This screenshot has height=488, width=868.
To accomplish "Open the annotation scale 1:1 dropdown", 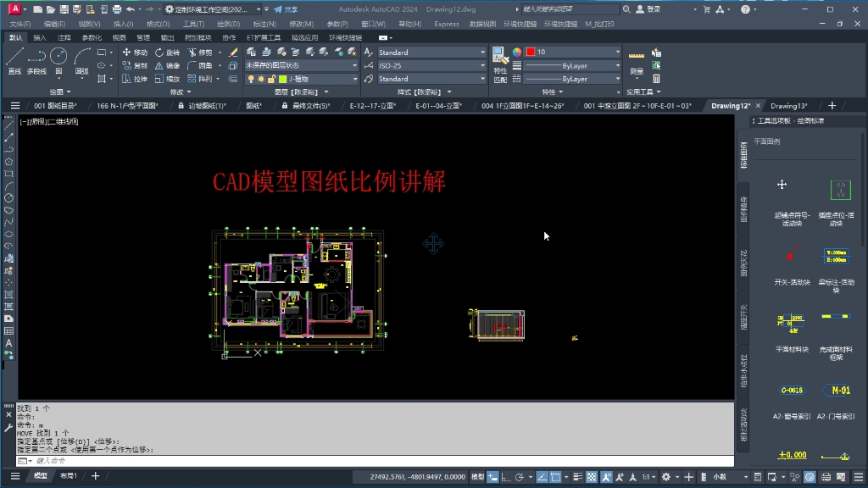I will [x=648, y=475].
